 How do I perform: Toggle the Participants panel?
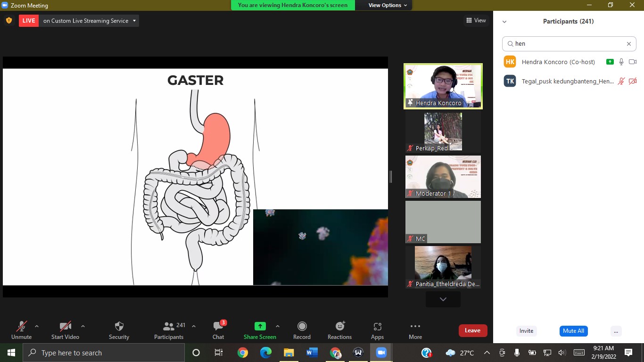(x=169, y=327)
